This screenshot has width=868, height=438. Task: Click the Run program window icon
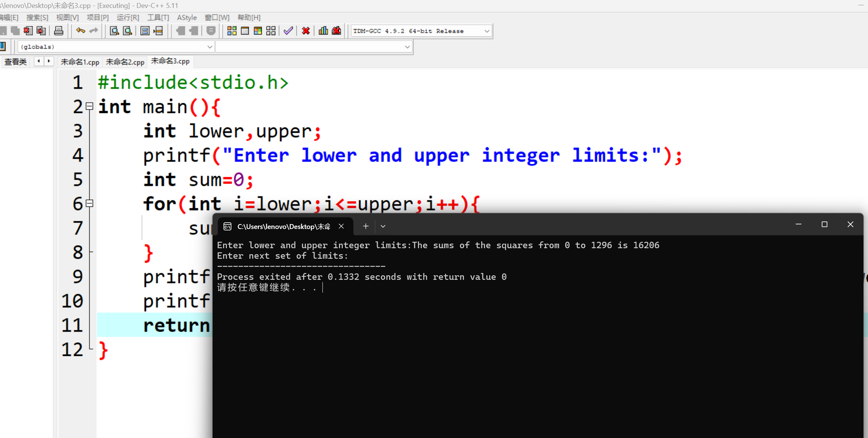pos(245,31)
